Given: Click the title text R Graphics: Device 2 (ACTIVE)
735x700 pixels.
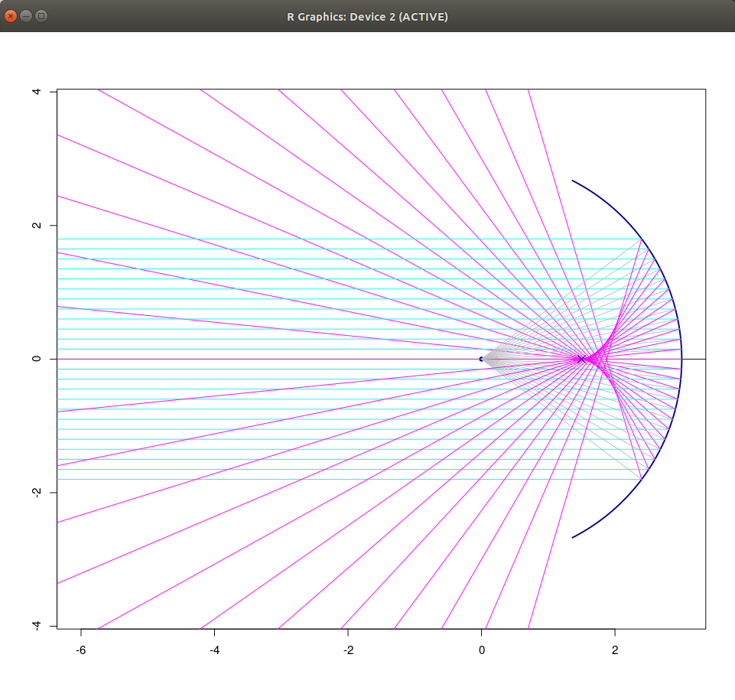Looking at the screenshot, I should click(x=367, y=17).
